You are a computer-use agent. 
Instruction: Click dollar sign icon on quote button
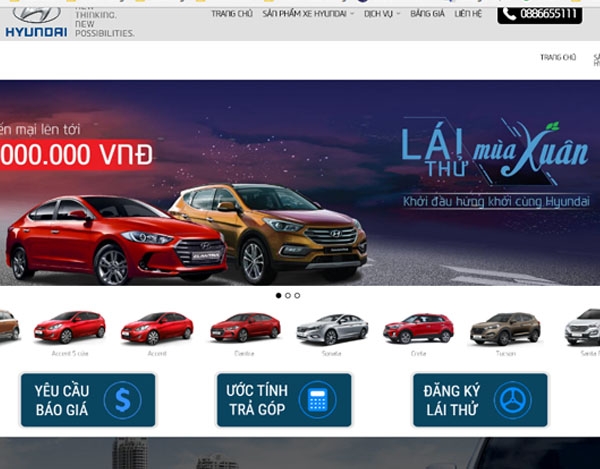[x=122, y=401]
